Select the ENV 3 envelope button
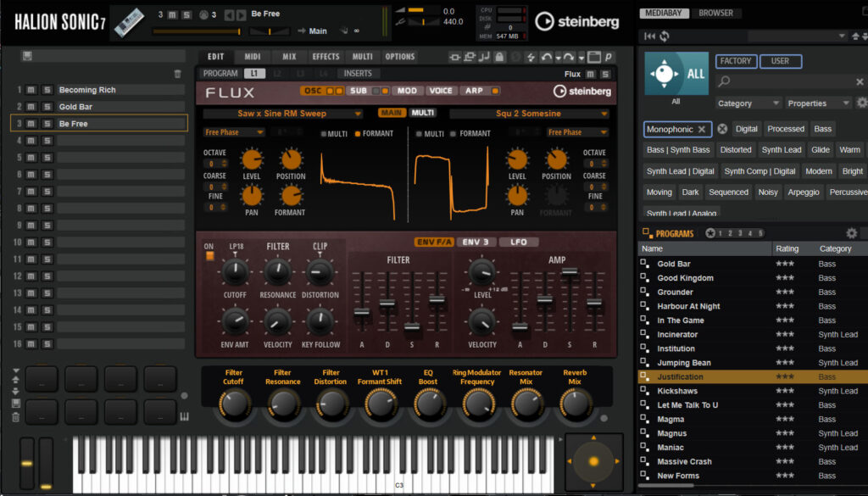This screenshot has width=868, height=496. click(476, 242)
